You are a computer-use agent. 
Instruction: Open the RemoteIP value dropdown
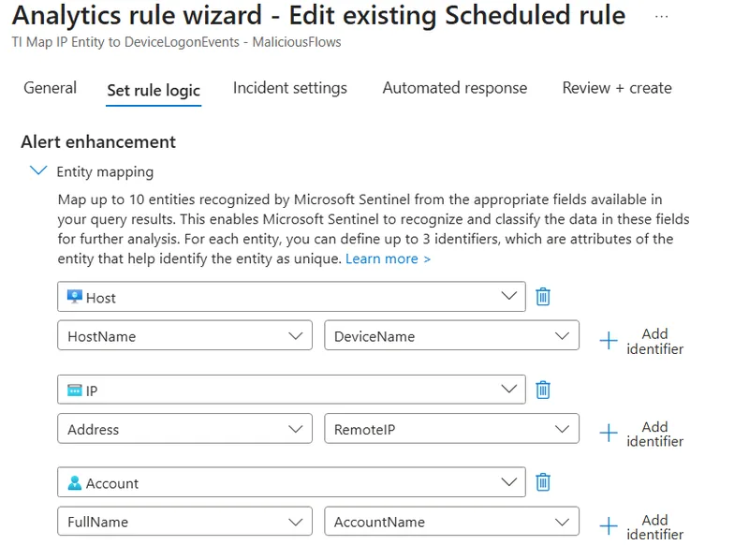click(x=452, y=429)
